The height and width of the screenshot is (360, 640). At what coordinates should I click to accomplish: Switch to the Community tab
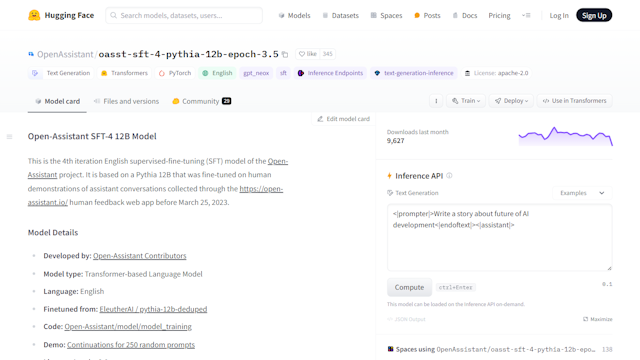pos(202,101)
